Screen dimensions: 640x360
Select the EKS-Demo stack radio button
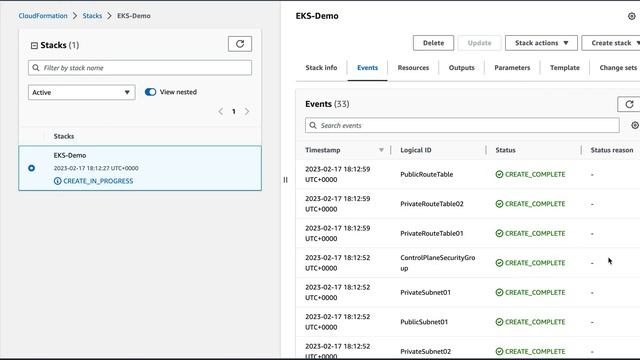[x=31, y=168]
